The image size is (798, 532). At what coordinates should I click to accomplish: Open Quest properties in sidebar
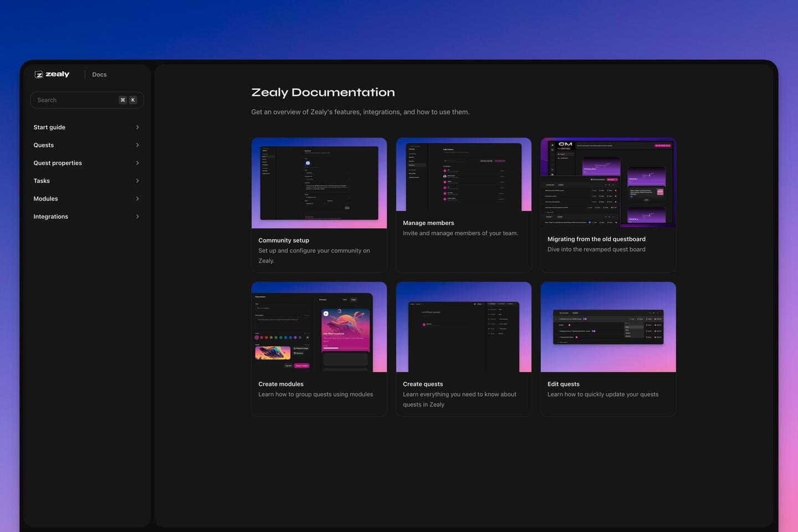coord(58,163)
